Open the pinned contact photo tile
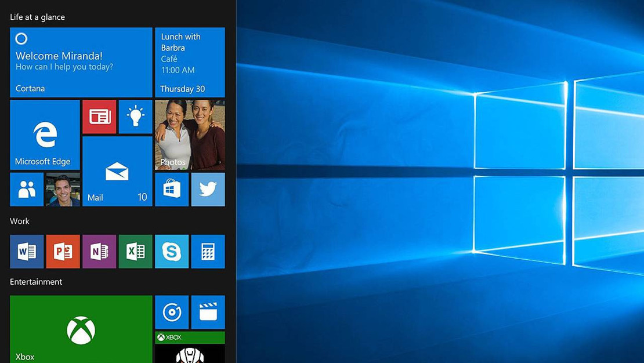Screen dimensions: 644x363 click(x=63, y=189)
